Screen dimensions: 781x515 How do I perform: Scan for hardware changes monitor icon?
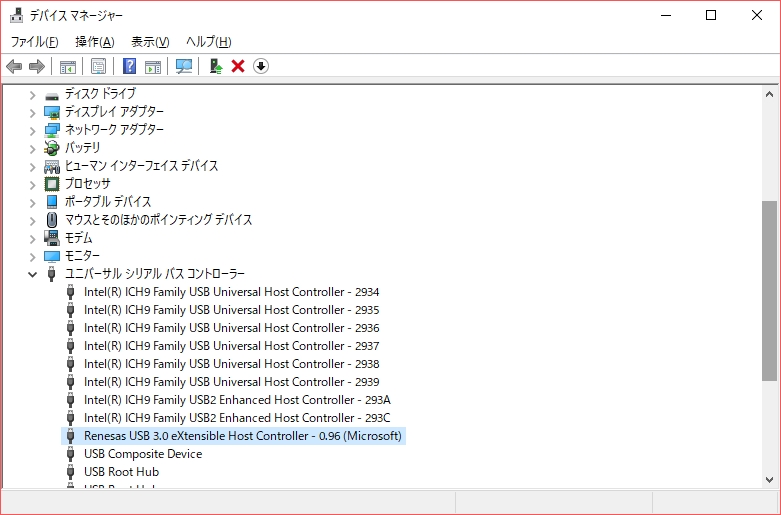(184, 66)
